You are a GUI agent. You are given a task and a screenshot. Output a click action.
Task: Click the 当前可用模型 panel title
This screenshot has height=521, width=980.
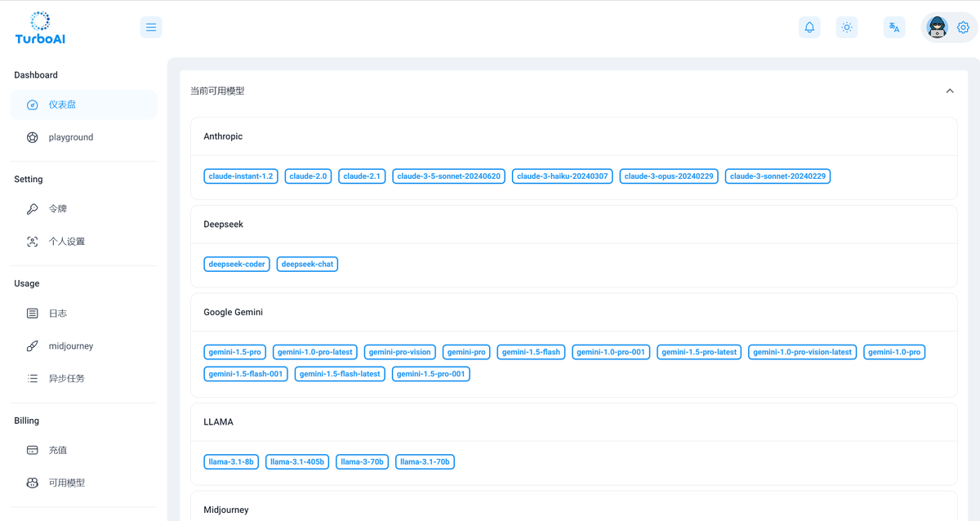[217, 91]
